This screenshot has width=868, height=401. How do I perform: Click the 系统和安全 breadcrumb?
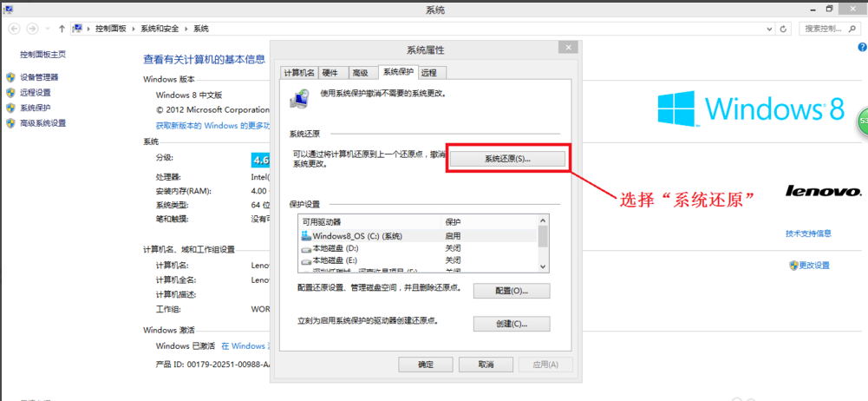[x=160, y=29]
